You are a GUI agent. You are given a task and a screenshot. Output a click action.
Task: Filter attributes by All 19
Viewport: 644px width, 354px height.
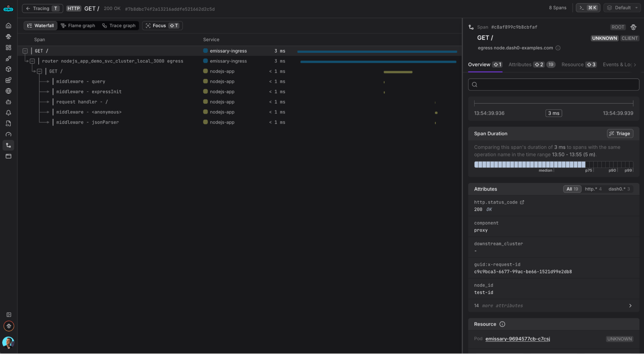coord(572,189)
